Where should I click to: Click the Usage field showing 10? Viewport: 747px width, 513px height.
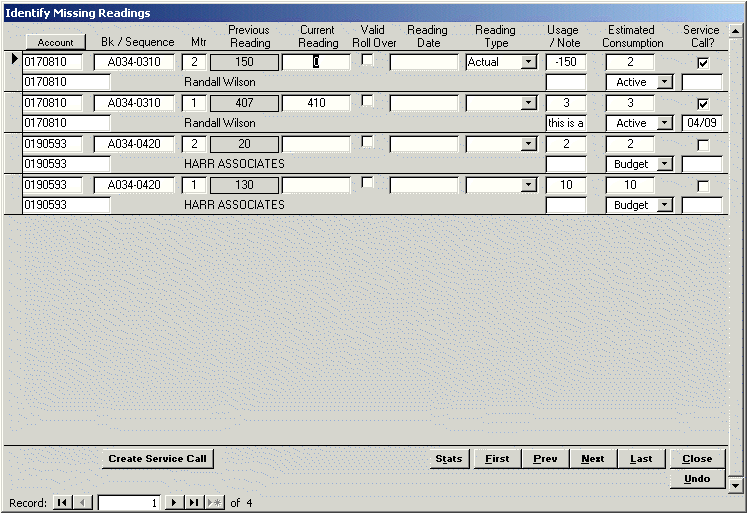566,185
